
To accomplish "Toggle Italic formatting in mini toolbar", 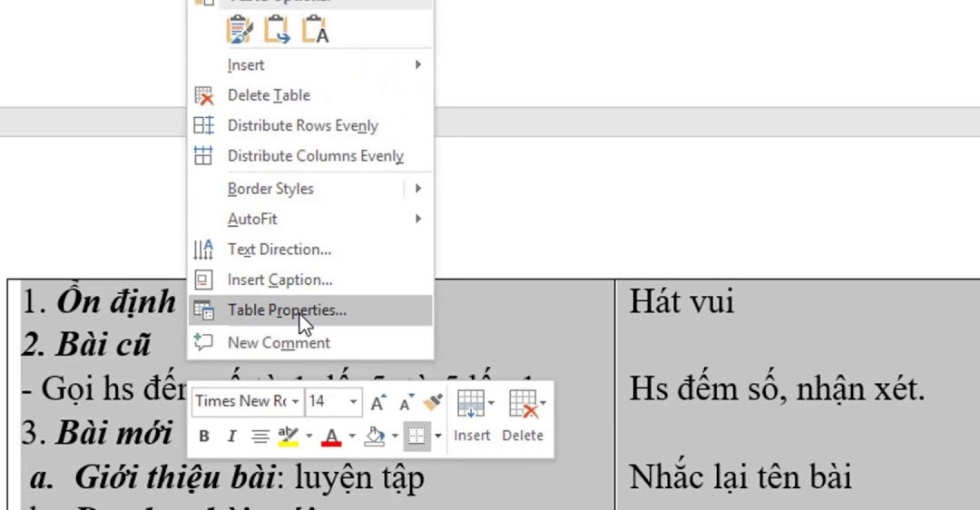I will [231, 436].
